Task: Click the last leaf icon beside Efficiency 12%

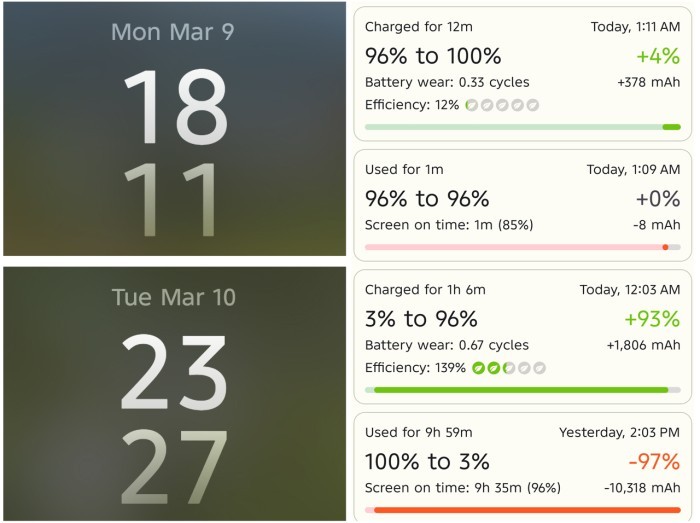Action: [534, 104]
